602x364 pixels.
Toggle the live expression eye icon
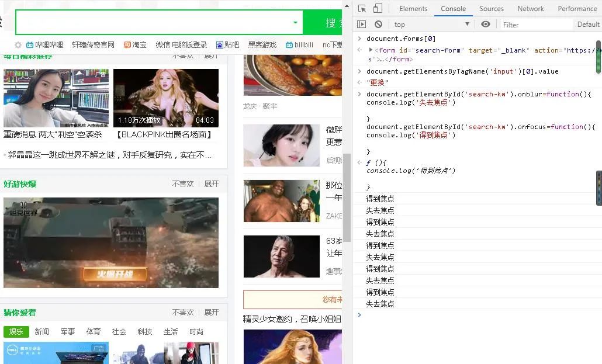[x=485, y=24]
